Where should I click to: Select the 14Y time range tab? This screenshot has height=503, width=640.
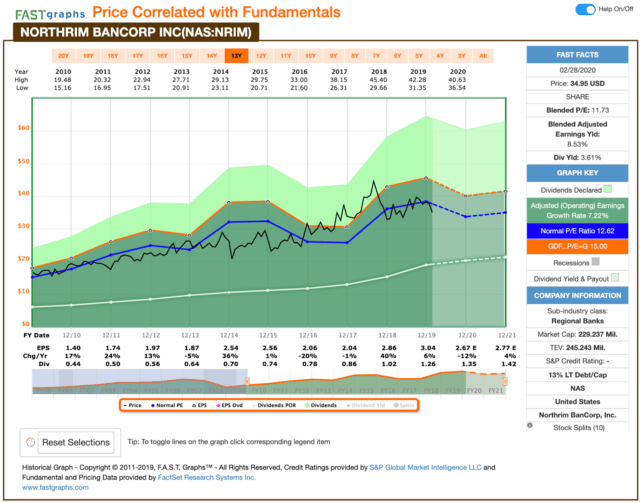coord(212,56)
